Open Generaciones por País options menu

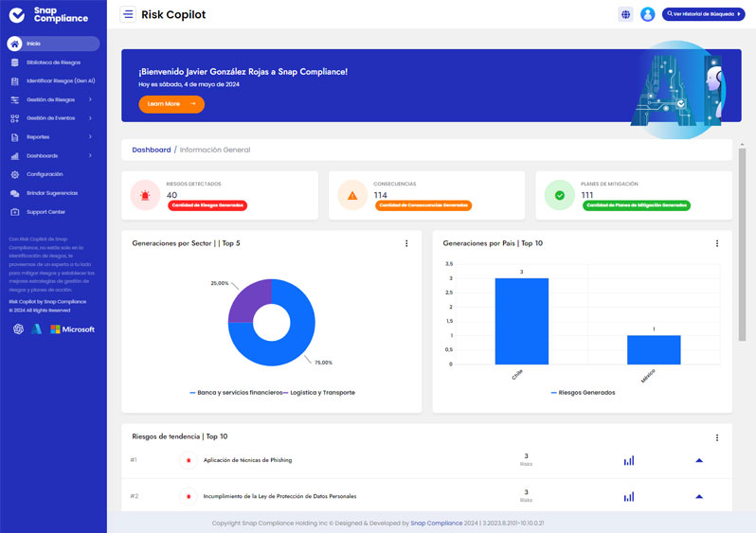pos(717,243)
